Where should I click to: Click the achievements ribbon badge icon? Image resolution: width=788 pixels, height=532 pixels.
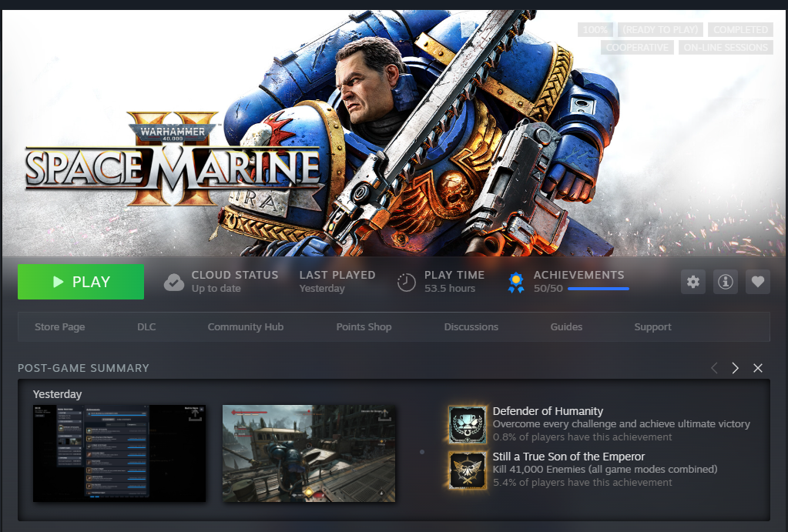(516, 283)
